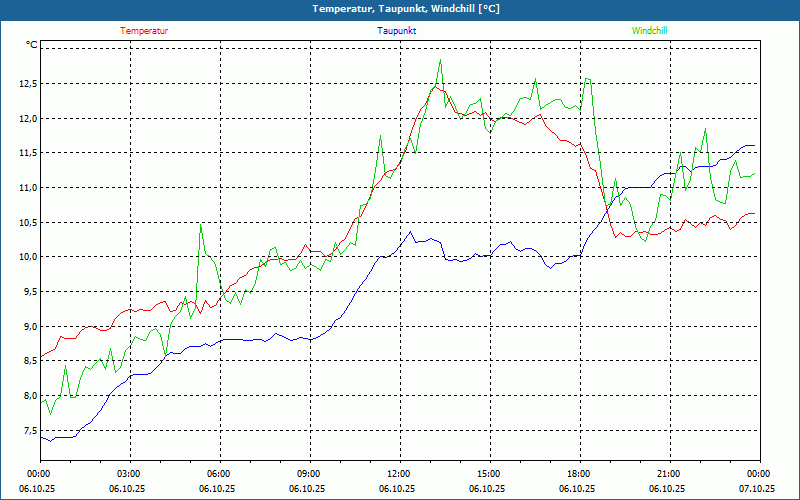Image resolution: width=800 pixels, height=500 pixels.
Task: Click the highest green Windchill peak
Action: (440, 60)
